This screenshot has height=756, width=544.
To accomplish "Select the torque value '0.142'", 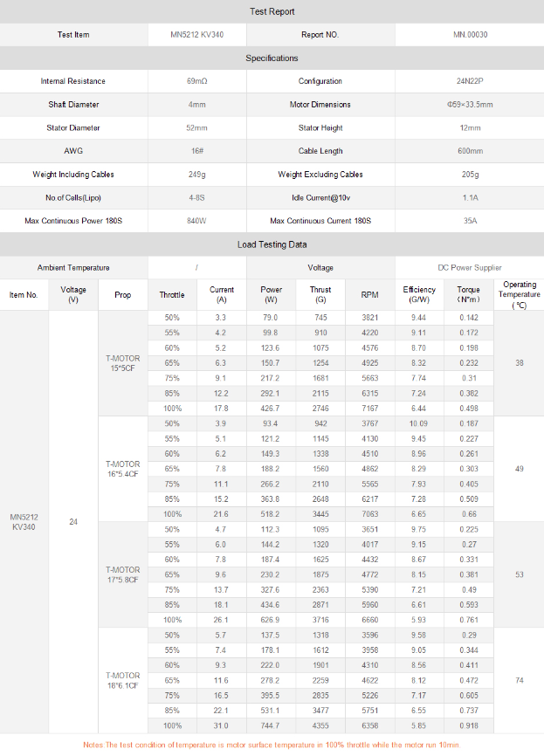I will point(469,318).
